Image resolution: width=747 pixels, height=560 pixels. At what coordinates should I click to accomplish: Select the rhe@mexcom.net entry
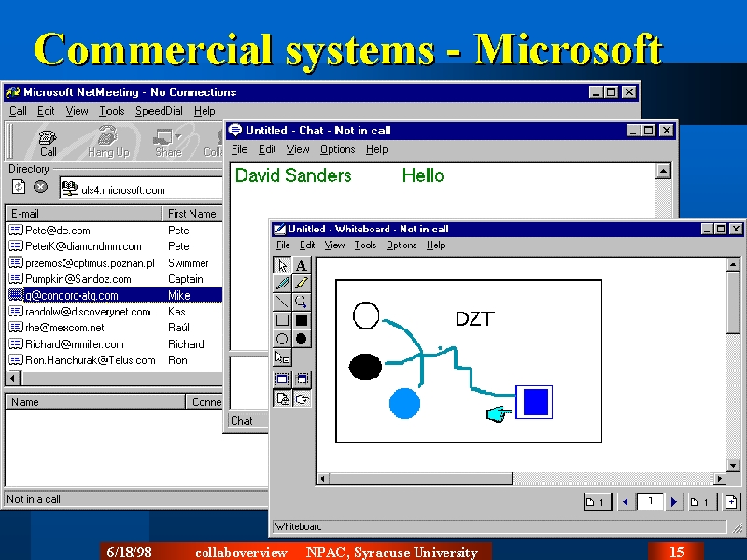pyautogui.click(x=114, y=328)
